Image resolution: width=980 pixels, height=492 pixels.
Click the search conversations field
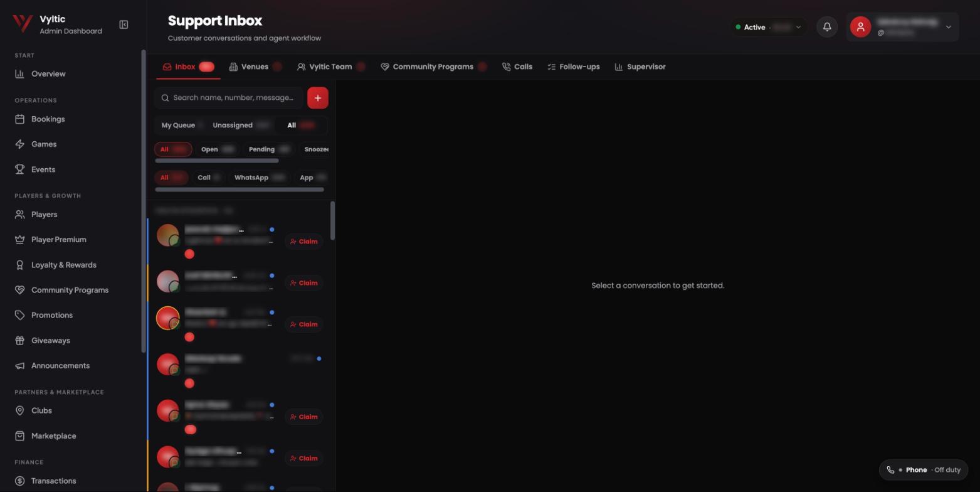[x=229, y=98]
